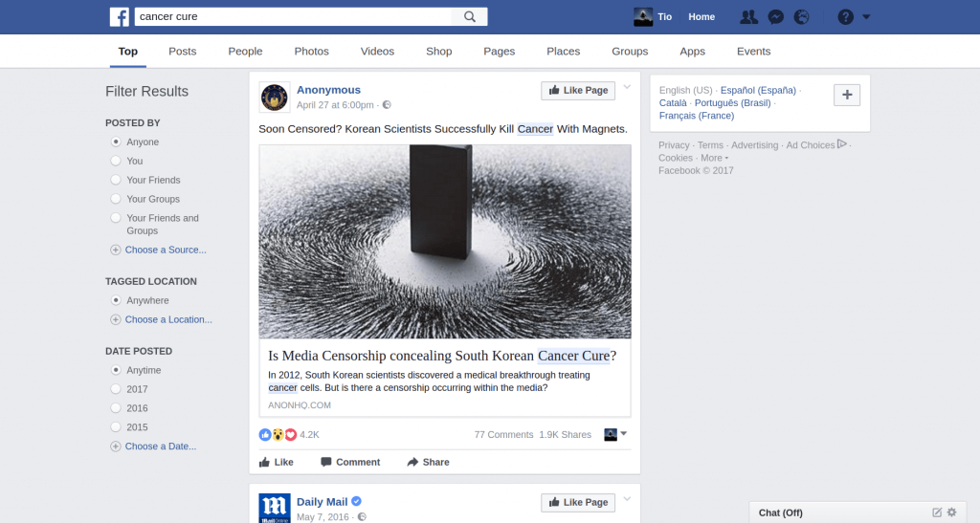This screenshot has height=523, width=980.
Task: Select 'Your Groups' radio option
Action: point(116,199)
